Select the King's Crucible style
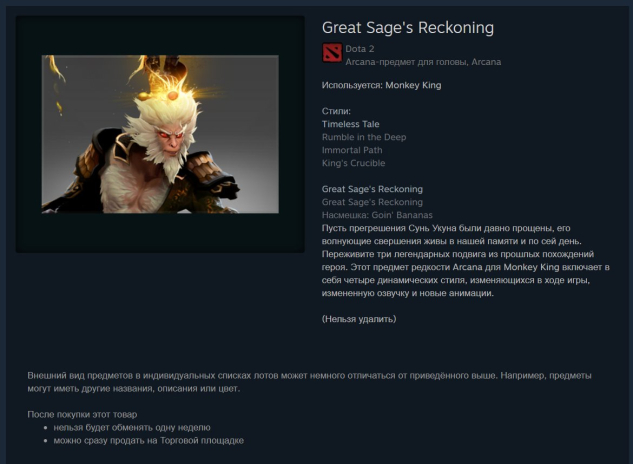The width and height of the screenshot is (633, 464). click(x=353, y=163)
